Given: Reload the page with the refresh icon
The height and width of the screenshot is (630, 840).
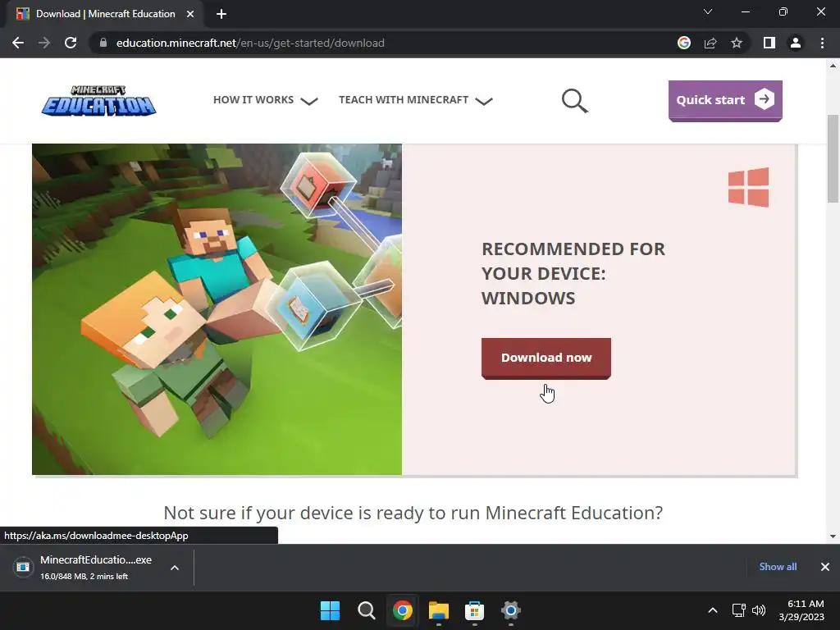Looking at the screenshot, I should point(71,43).
